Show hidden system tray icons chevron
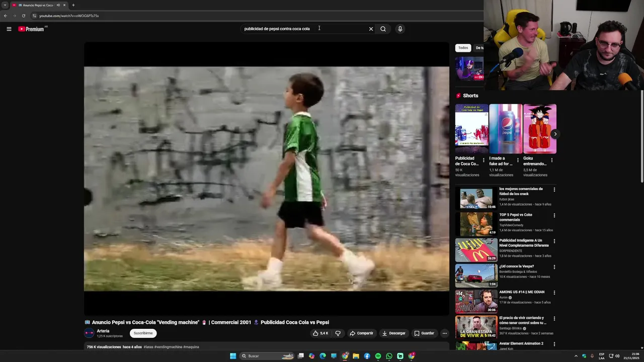644x362 pixels. coord(576,356)
